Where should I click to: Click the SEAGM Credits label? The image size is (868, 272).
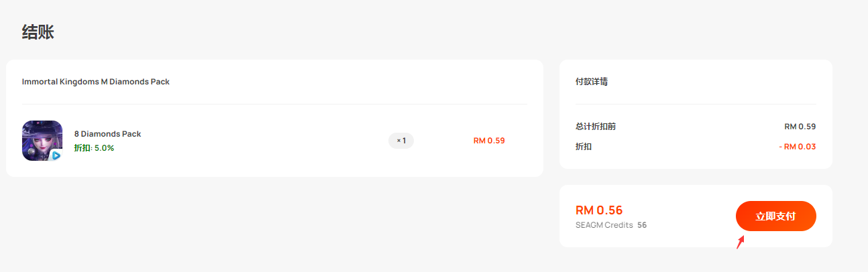click(x=604, y=225)
